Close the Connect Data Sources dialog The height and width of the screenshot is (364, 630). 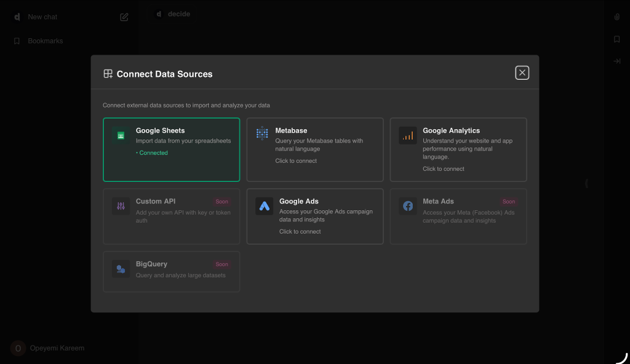[x=522, y=73]
